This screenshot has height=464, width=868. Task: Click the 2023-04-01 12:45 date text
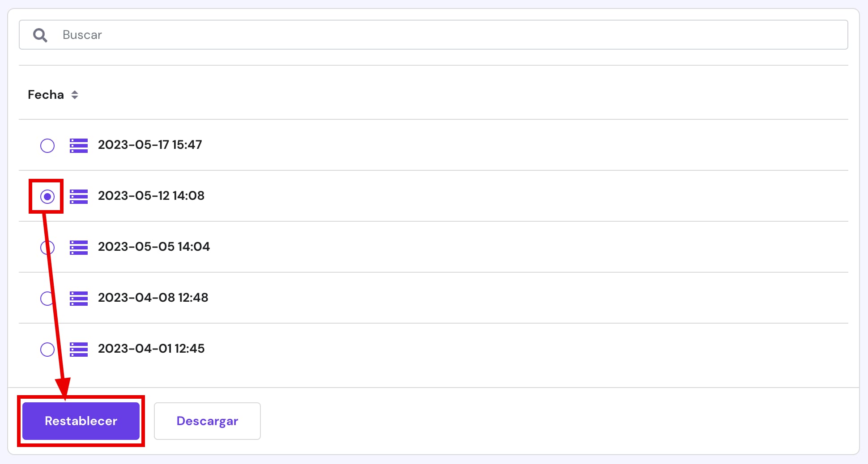click(151, 349)
